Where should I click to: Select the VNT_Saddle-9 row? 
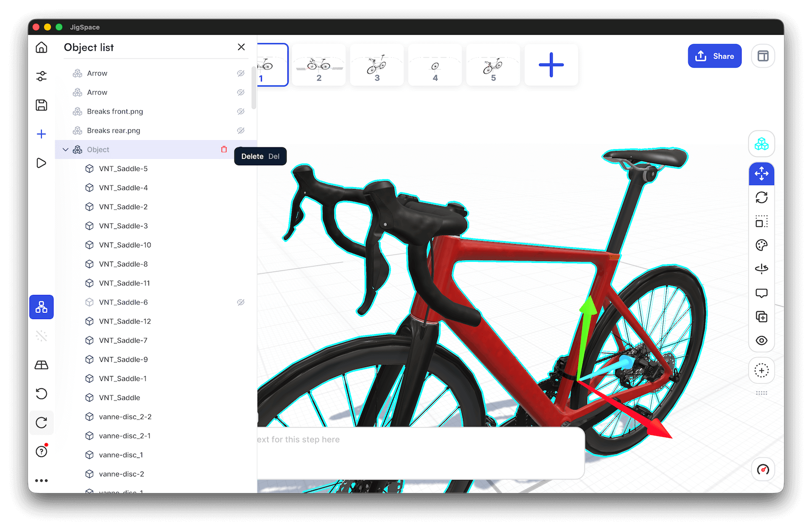pyautogui.click(x=156, y=359)
